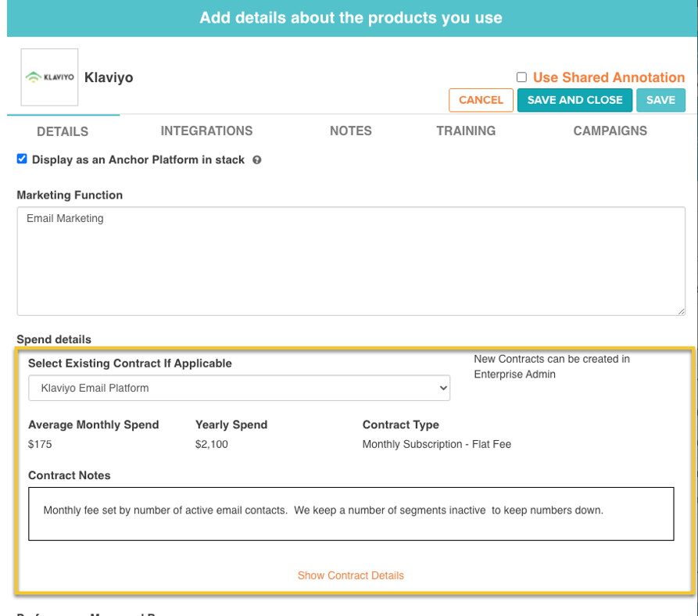Select the Training tab
The width and height of the screenshot is (698, 616).
pos(466,131)
